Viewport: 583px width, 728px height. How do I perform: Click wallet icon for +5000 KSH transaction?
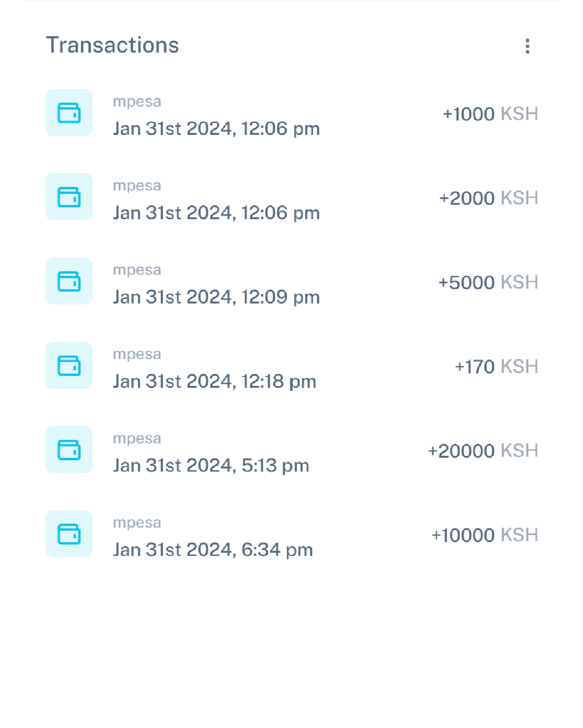69,281
